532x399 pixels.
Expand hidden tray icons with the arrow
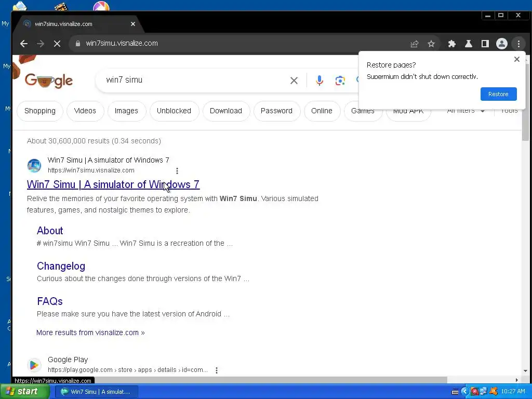pyautogui.click(x=464, y=392)
